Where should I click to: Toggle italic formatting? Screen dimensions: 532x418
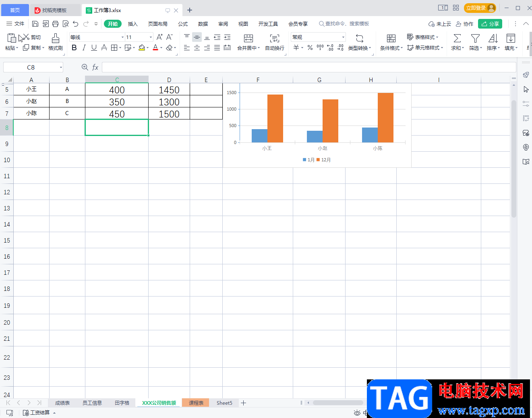84,47
